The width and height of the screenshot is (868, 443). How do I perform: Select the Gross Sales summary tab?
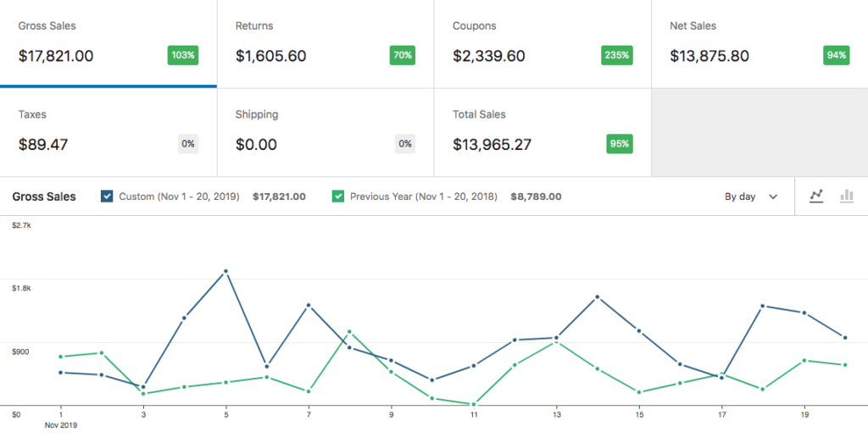coord(108,44)
